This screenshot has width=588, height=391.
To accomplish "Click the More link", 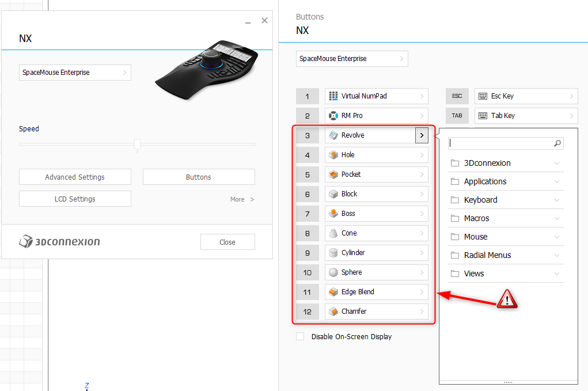I will tap(242, 199).
